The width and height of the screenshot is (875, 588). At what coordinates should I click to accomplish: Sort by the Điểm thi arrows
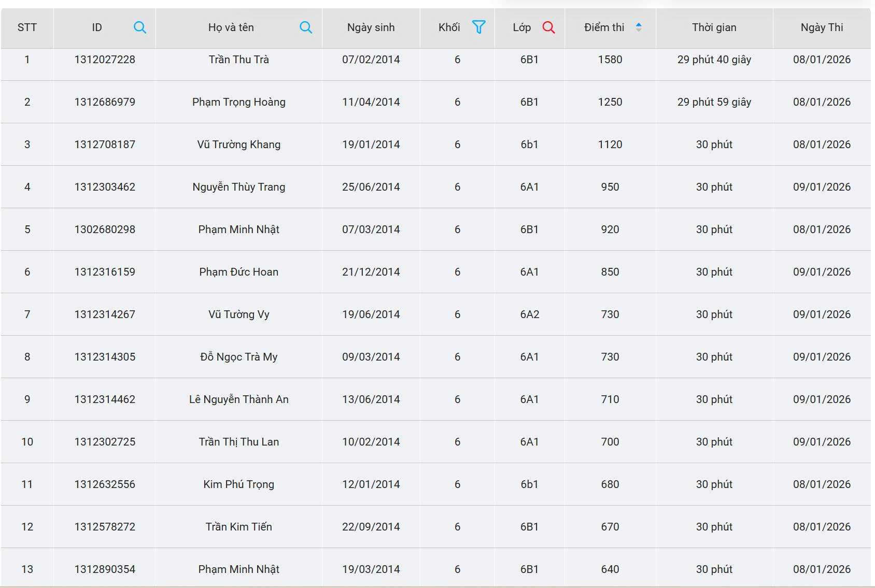[639, 27]
